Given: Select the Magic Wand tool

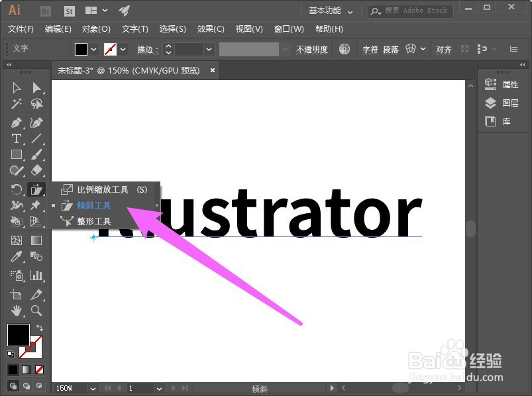Looking at the screenshot, I should tap(16, 104).
